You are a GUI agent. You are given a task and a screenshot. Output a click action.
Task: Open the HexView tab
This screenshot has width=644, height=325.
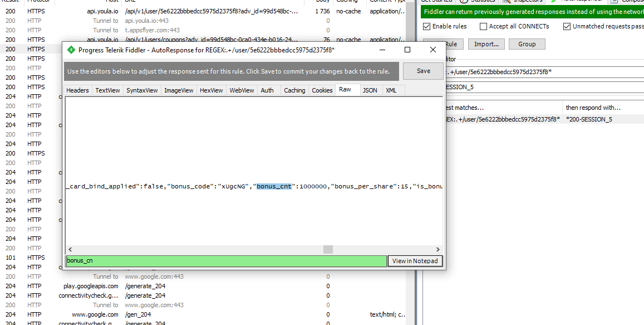tap(211, 90)
